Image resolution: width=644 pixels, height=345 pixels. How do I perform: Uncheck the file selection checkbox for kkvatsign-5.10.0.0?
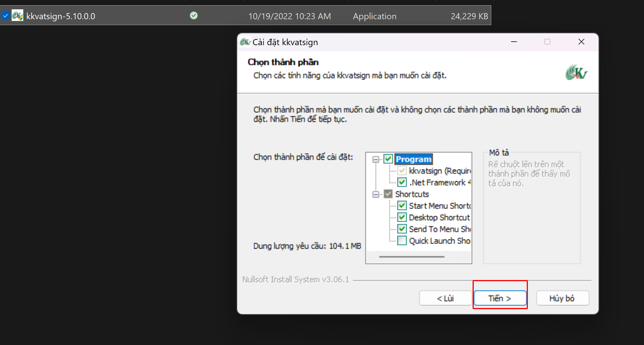tap(5, 16)
